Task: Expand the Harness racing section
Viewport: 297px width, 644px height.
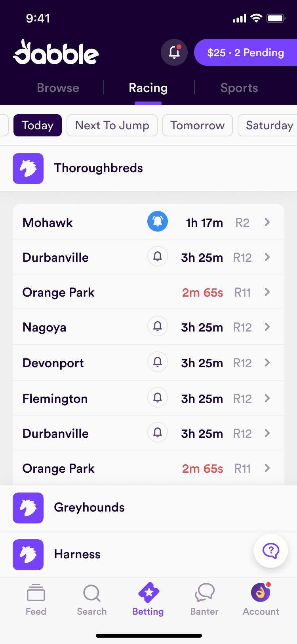Action: point(77,554)
